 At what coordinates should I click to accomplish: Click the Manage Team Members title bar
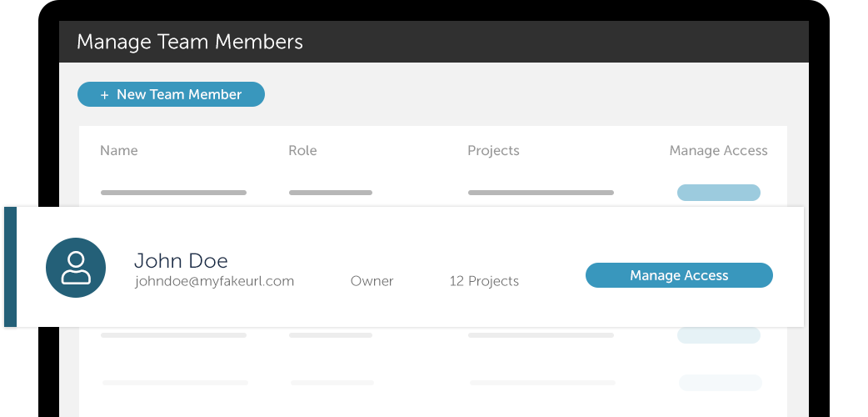point(433,42)
